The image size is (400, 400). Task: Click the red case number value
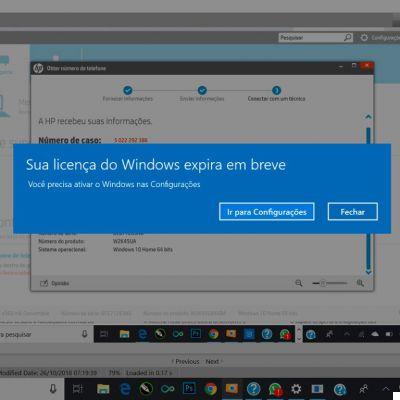click(130, 140)
